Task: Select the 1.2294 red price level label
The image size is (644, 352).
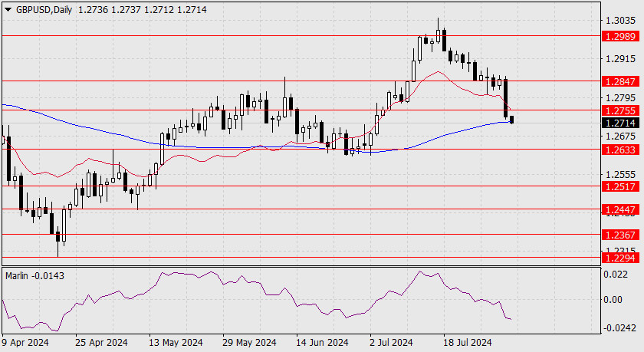Action: tap(620, 258)
